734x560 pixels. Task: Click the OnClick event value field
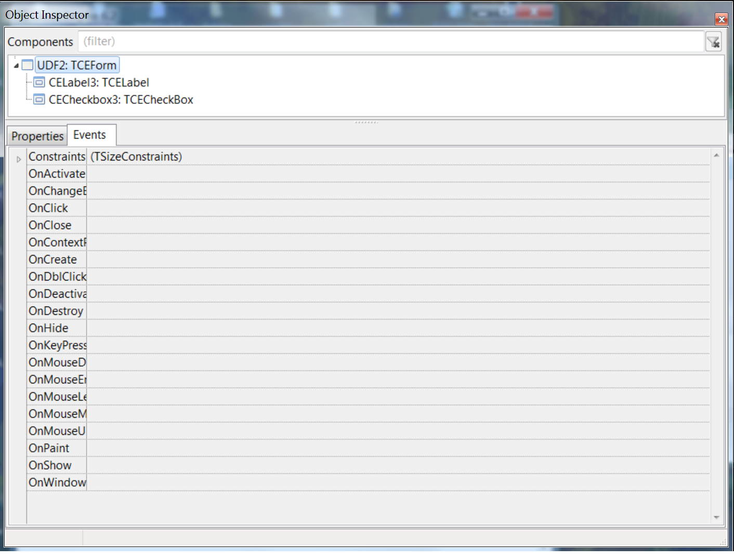[x=398, y=208]
